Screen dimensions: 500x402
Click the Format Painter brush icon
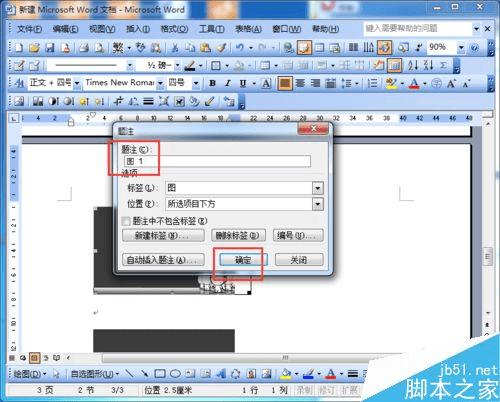tap(221, 48)
